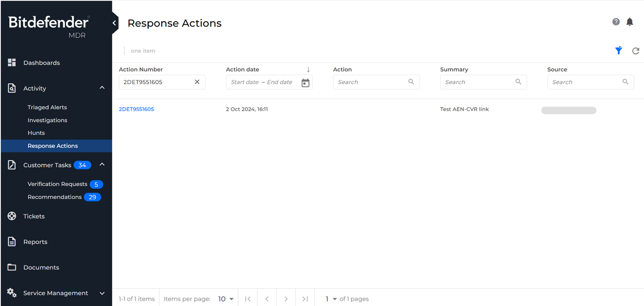Refresh the Response Actions list
Screen dimensions: 644x306
tap(636, 51)
